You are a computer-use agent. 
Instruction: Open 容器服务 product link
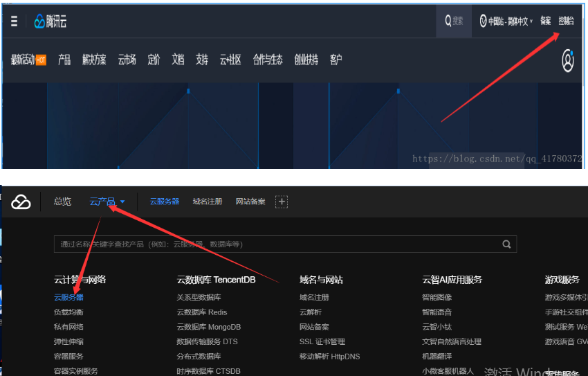tap(68, 357)
